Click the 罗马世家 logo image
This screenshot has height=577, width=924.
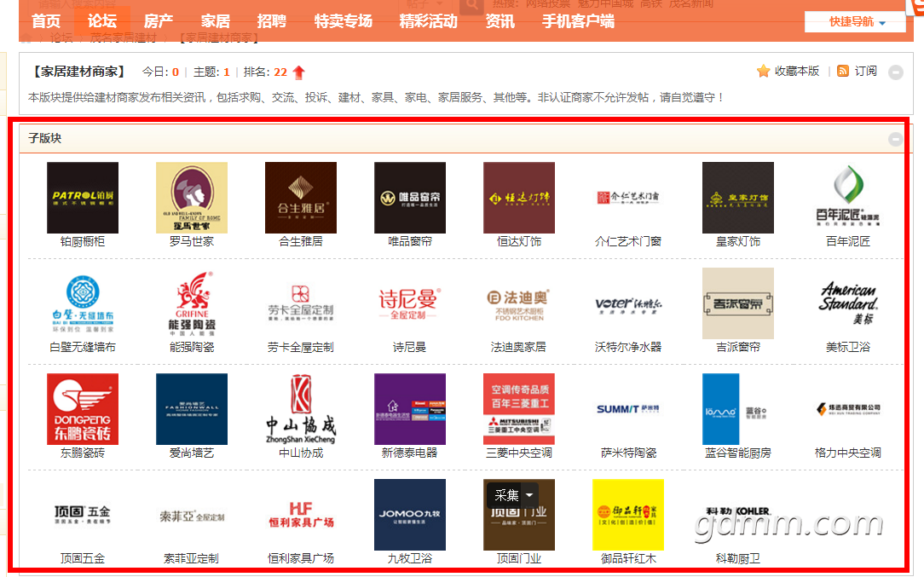(x=192, y=198)
